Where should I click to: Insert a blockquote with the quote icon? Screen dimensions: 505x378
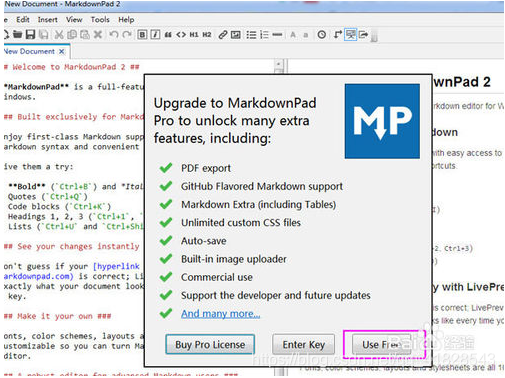(x=168, y=35)
